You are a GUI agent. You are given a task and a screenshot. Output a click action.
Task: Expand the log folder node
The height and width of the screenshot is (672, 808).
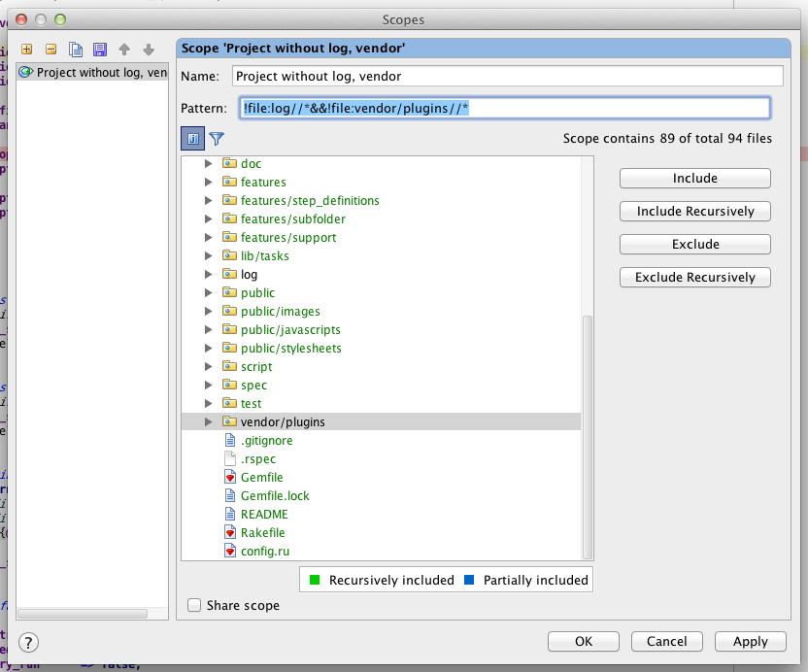208,274
